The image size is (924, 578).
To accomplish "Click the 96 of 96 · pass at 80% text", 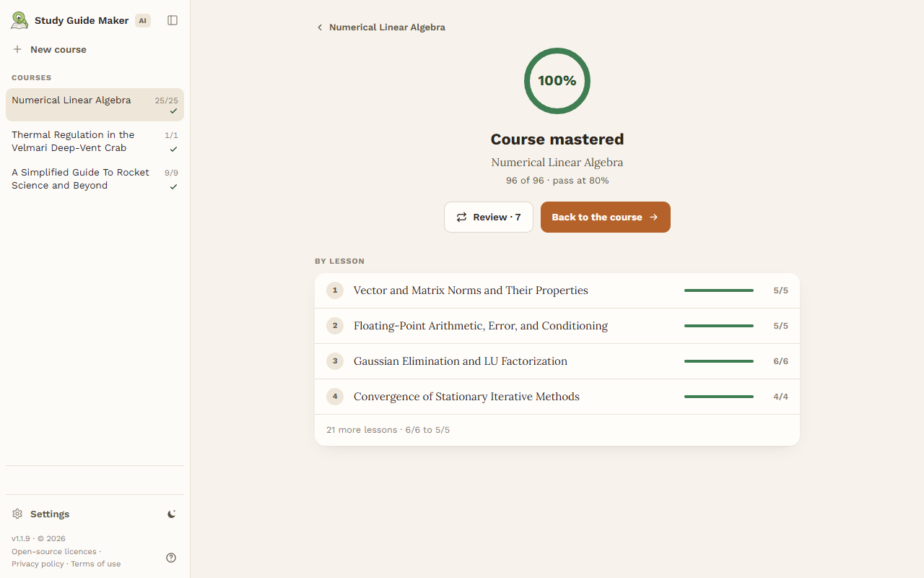I will 557,181.
